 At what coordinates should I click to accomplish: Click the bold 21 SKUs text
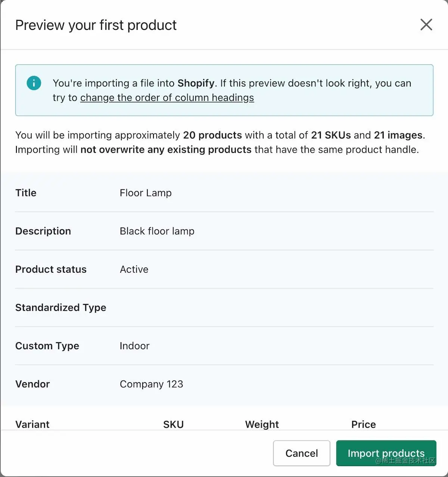332,135
